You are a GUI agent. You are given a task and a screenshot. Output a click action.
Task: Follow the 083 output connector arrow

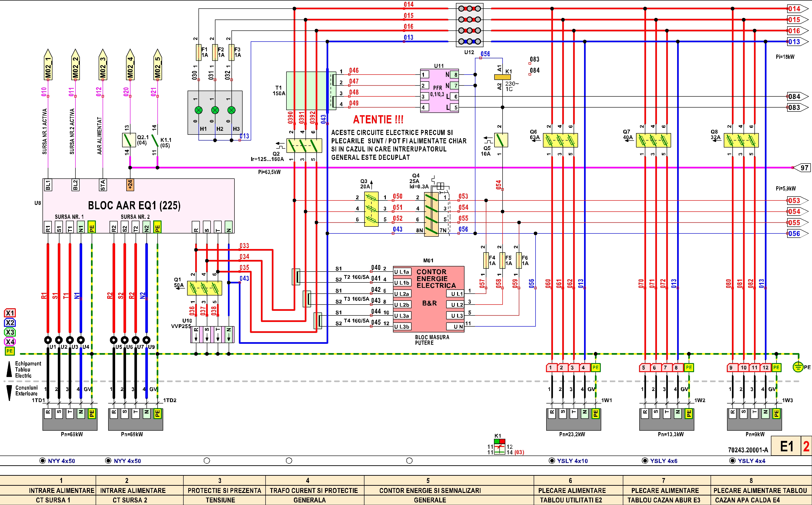tap(798, 108)
